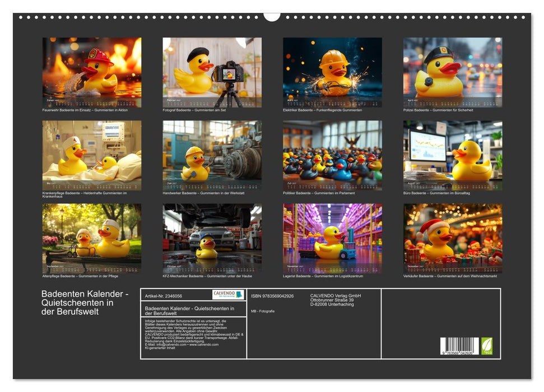Click the CALVENDO logo
544x392 pixels.
[x=228, y=295]
